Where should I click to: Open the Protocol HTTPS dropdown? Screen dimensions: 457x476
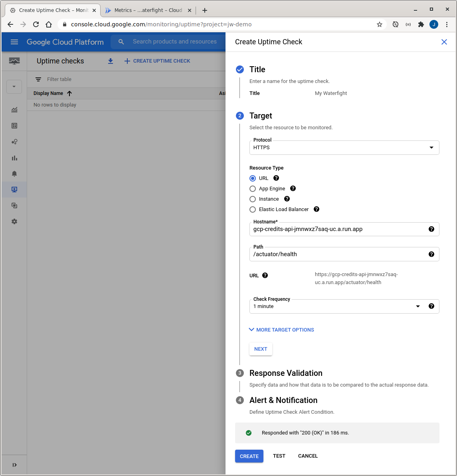click(344, 148)
